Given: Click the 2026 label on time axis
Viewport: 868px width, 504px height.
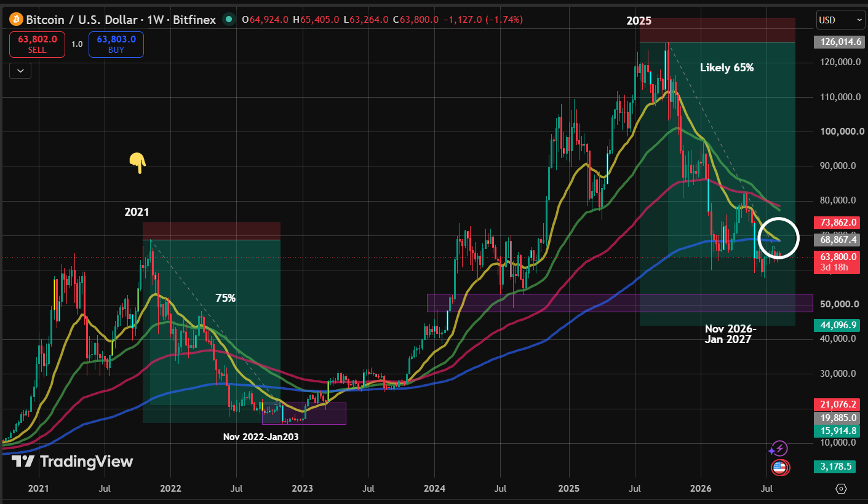Looking at the screenshot, I should point(701,489).
